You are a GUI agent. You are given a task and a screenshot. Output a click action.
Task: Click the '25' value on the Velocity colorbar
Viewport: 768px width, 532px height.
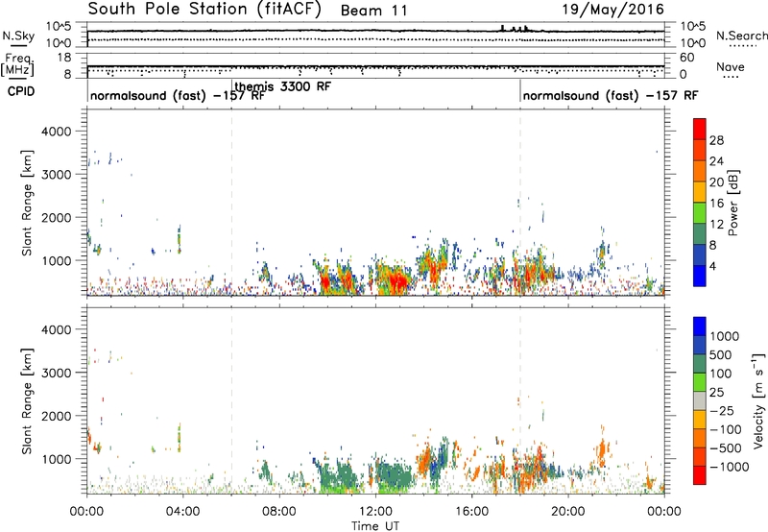click(717, 393)
